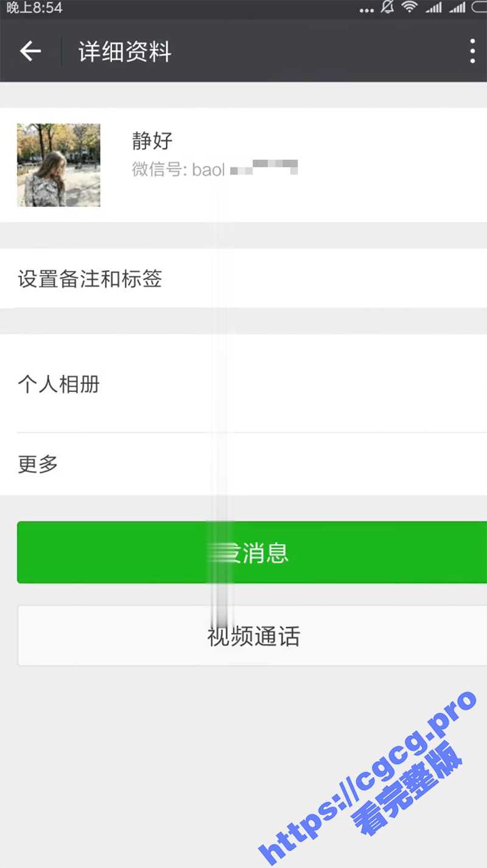Tap the green 发消息 button
Screen dimensions: 487x868
point(252,552)
